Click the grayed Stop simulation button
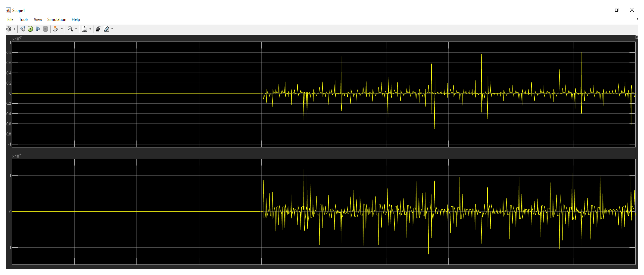Screen dimensions: 644x275 tap(45, 29)
